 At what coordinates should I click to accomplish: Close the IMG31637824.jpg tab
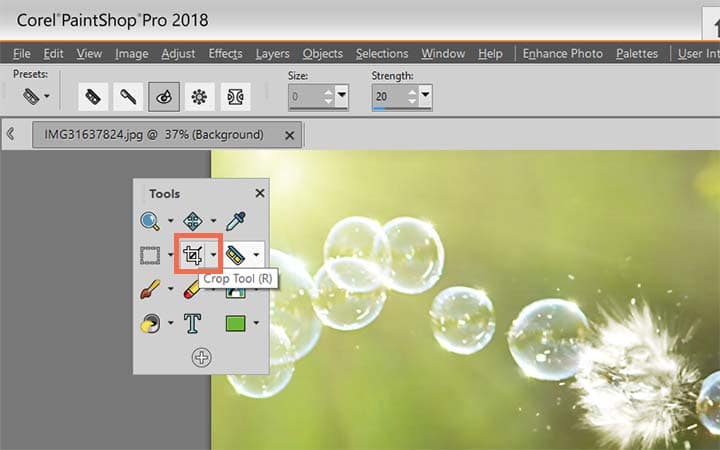[x=289, y=135]
